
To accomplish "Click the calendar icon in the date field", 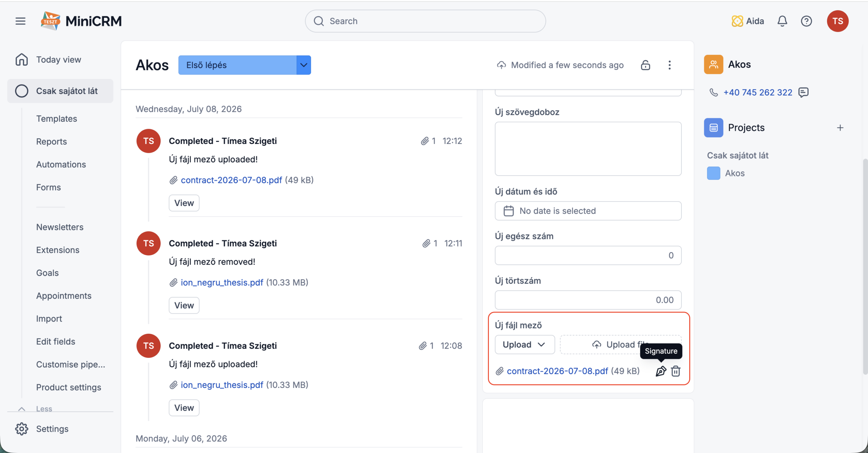I will 508,211.
